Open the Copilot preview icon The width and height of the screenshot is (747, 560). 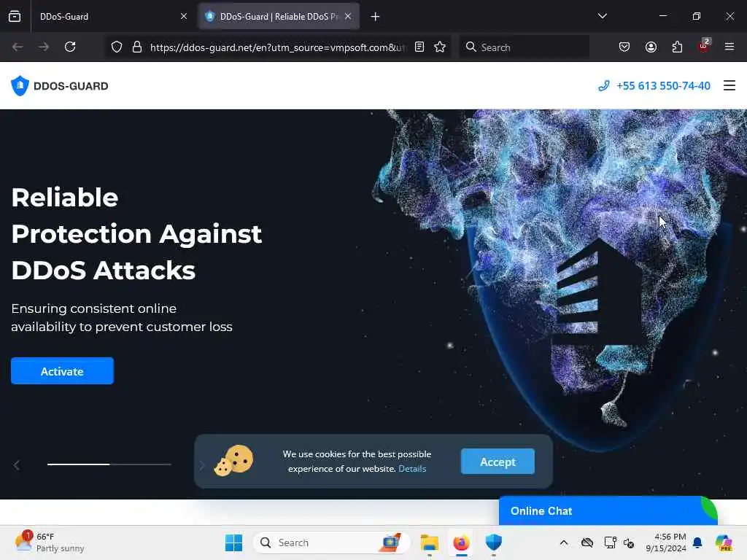point(724,542)
